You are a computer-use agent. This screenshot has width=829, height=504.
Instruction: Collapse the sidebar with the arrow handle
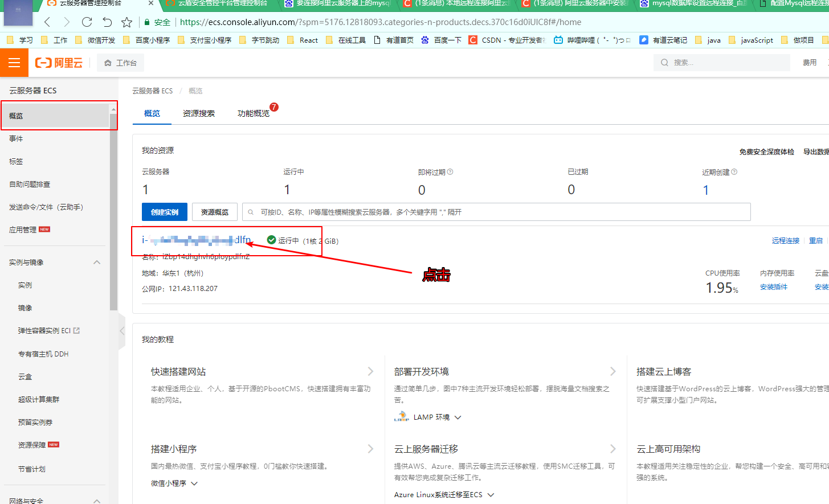122,330
